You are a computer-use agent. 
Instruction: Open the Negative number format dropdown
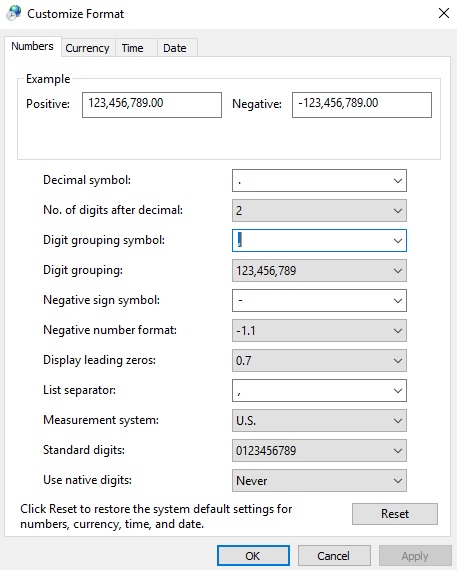tap(319, 330)
